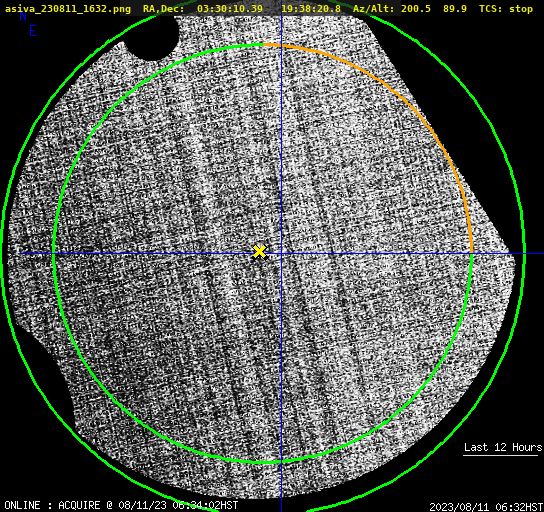Click the horizontal blue line at right edge

pyautogui.click(x=534, y=254)
